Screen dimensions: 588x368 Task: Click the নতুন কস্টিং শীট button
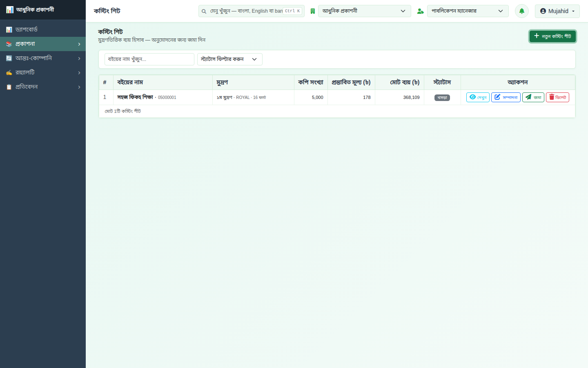point(553,36)
